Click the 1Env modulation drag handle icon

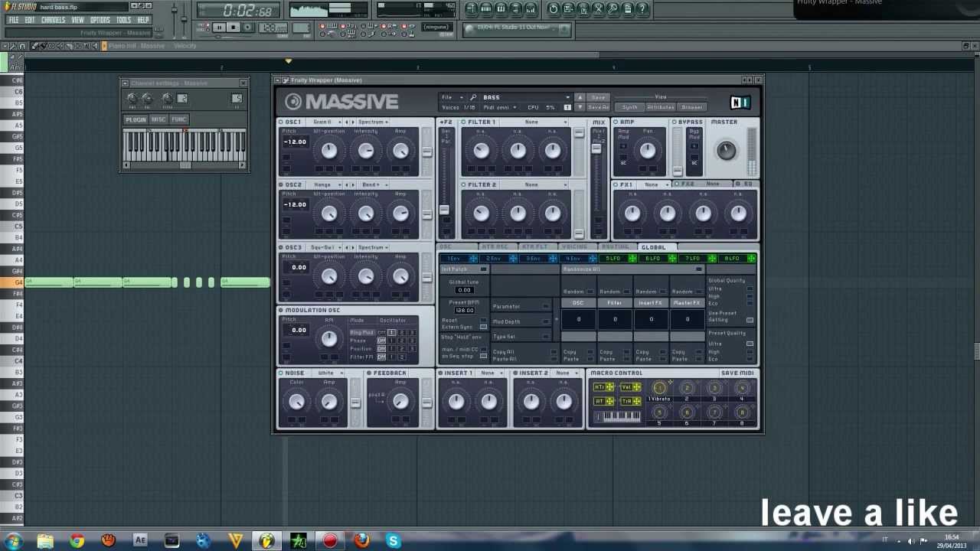point(473,259)
